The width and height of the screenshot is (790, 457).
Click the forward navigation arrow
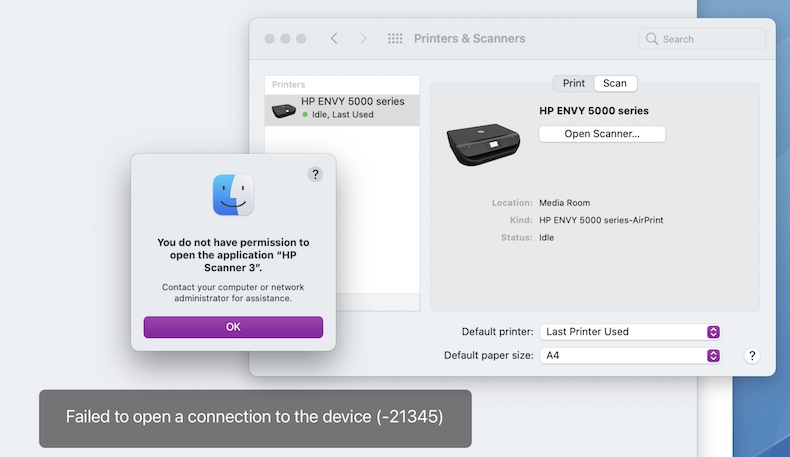click(363, 38)
